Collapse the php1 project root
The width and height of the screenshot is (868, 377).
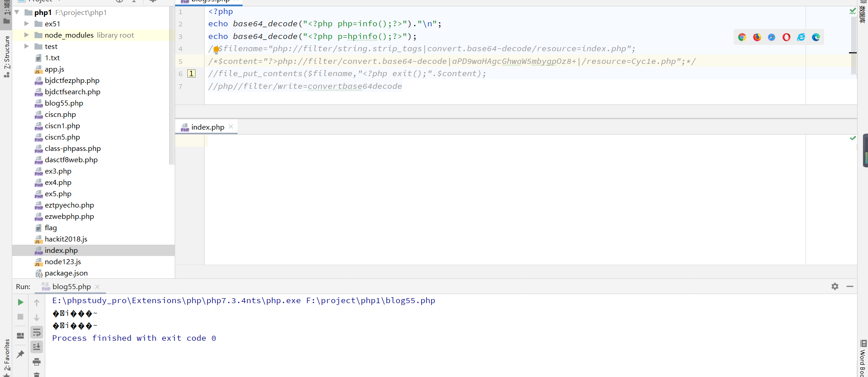(17, 12)
